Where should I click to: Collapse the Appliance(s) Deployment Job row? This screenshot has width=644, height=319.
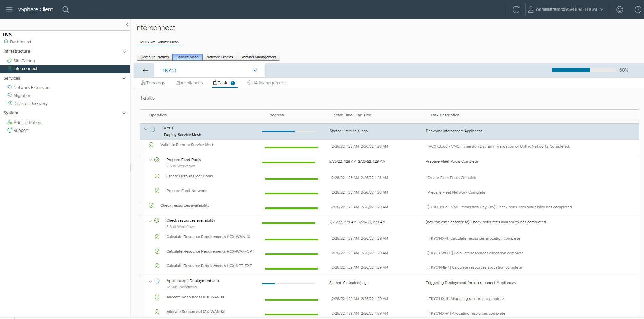(150, 281)
